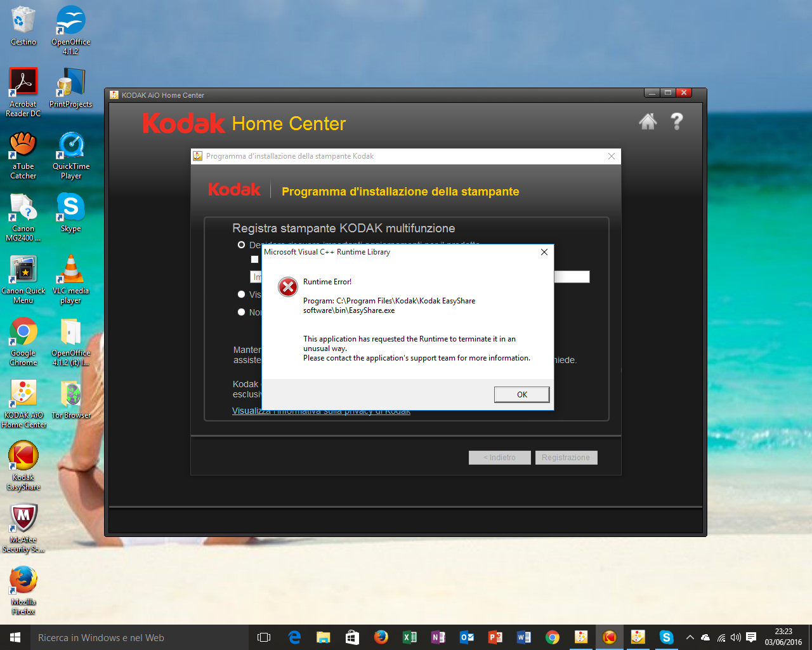Open the Google Chrome desktop shortcut

click(x=23, y=342)
